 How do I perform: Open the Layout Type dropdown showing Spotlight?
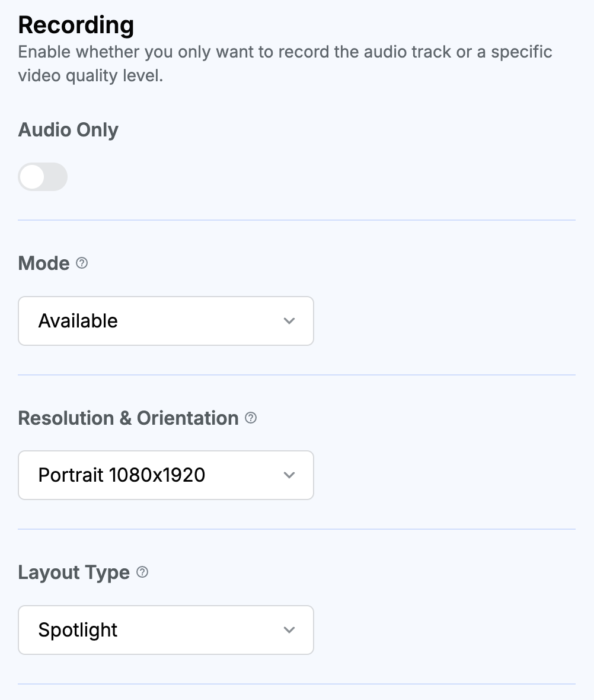point(166,630)
